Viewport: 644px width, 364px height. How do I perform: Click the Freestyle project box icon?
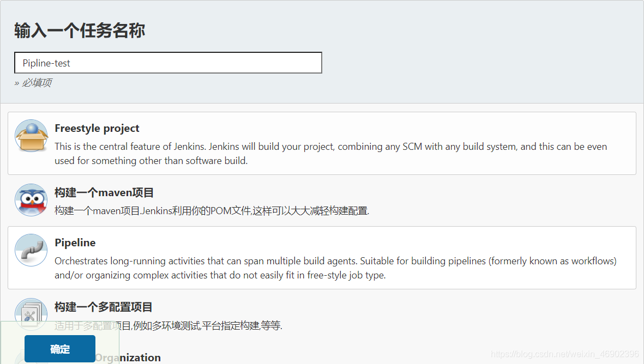[x=31, y=136]
